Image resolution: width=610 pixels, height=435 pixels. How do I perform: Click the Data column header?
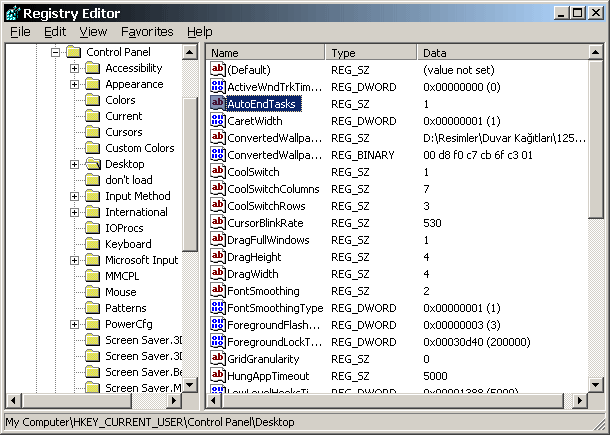coord(500,52)
